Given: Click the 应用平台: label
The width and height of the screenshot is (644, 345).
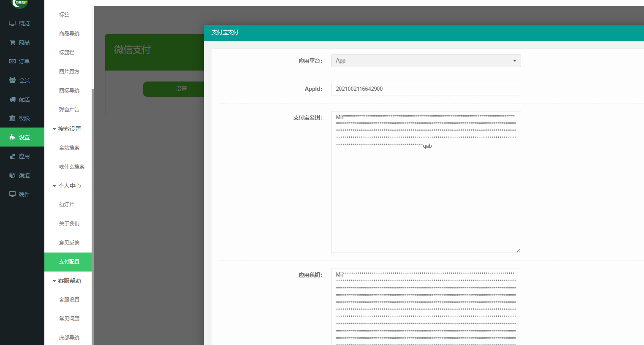Looking at the screenshot, I should (310, 61).
